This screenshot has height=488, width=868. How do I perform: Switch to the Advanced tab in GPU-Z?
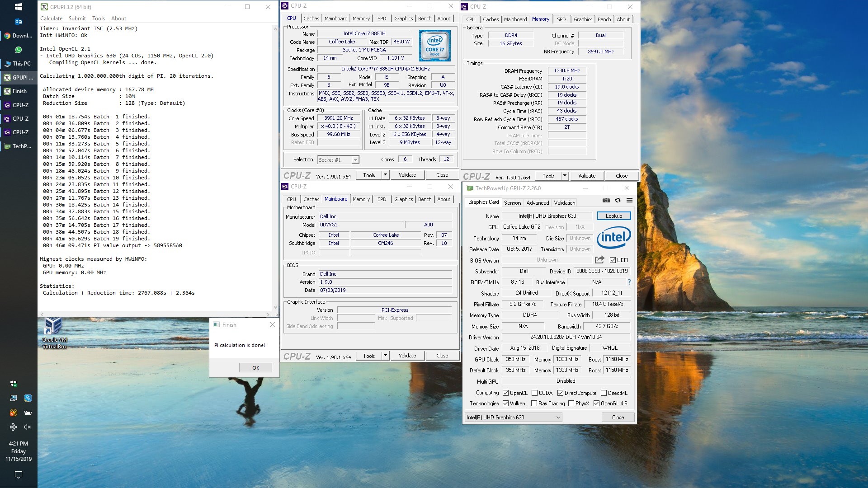tap(538, 203)
